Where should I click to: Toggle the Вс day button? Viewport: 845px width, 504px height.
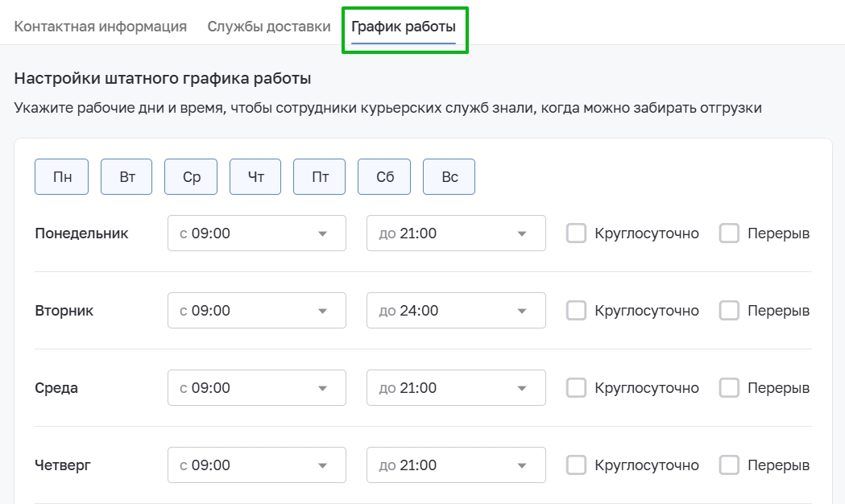449,176
